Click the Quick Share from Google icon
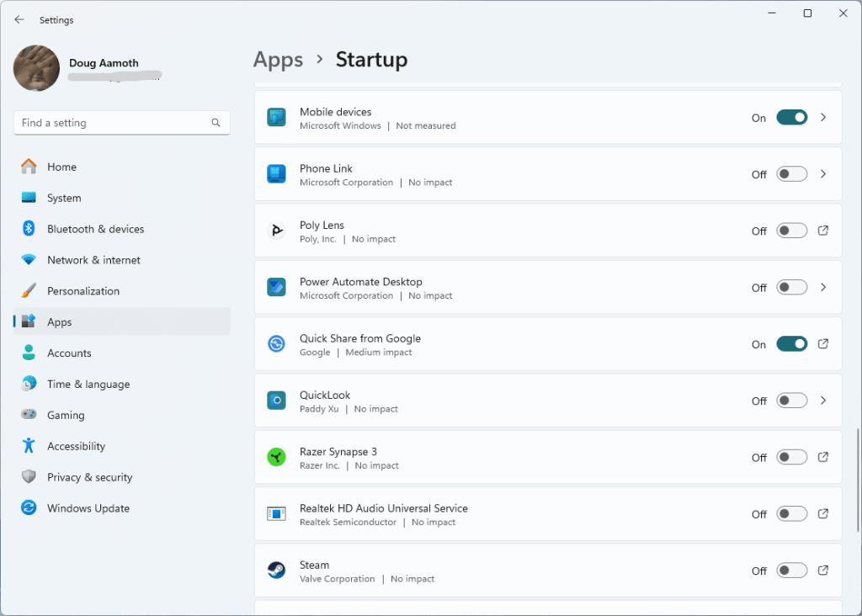Viewport: 862px width, 616px height. (x=276, y=343)
